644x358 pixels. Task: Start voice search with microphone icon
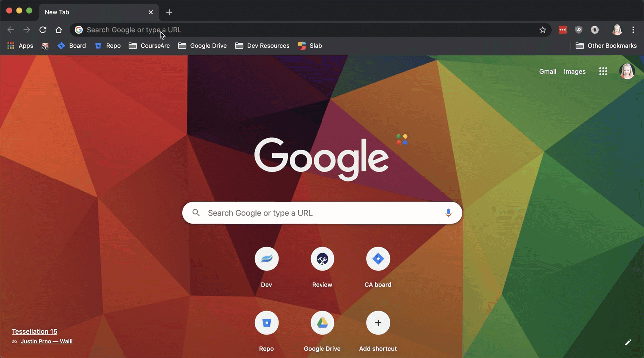(448, 213)
